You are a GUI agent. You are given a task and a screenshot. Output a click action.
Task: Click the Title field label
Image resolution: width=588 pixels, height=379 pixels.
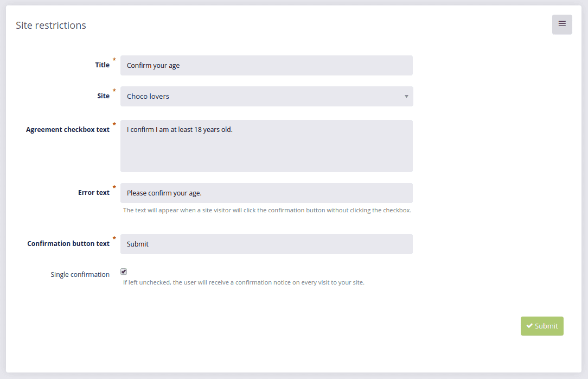[x=103, y=65]
